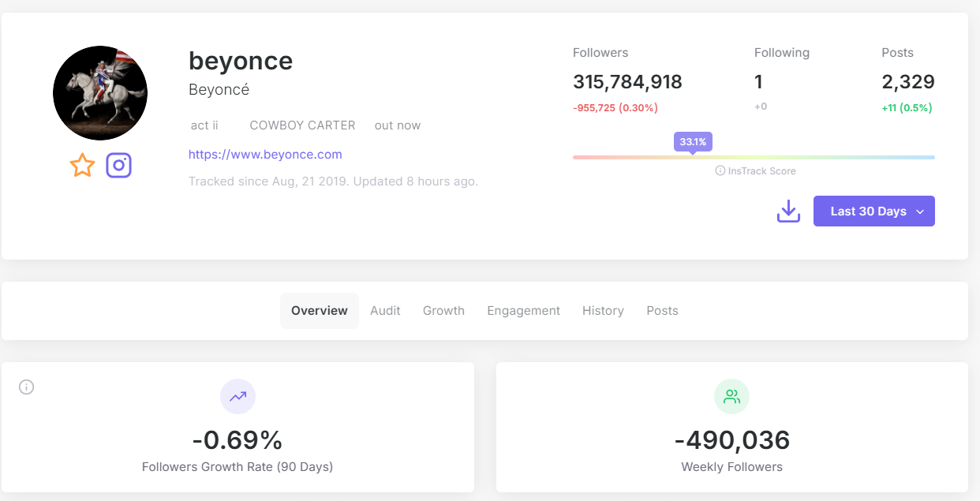
Task: Click the -490,036 weekly followers value
Action: tap(731, 440)
